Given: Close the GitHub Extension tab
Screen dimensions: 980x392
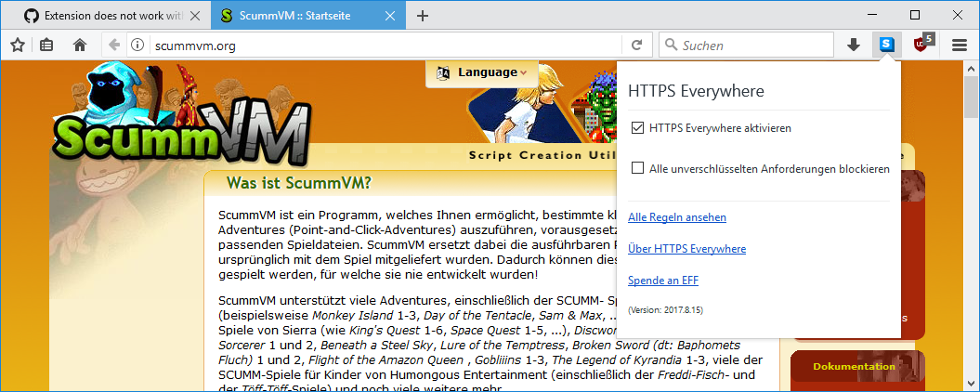Looking at the screenshot, I should [x=195, y=16].
